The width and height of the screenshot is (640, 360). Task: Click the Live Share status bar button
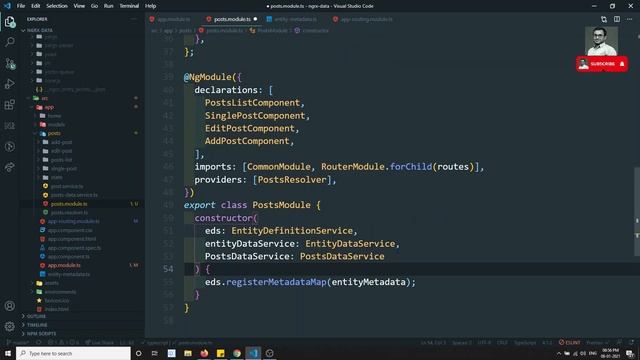coord(100,342)
